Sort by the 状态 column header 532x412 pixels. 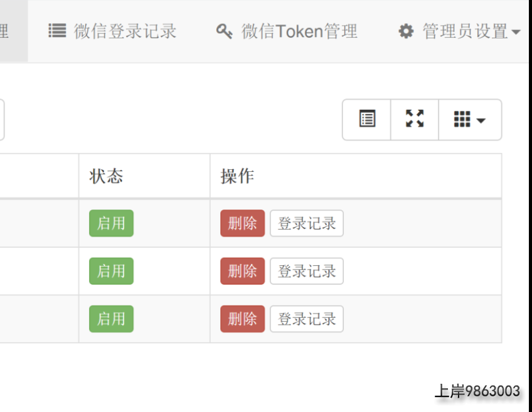[x=106, y=176]
